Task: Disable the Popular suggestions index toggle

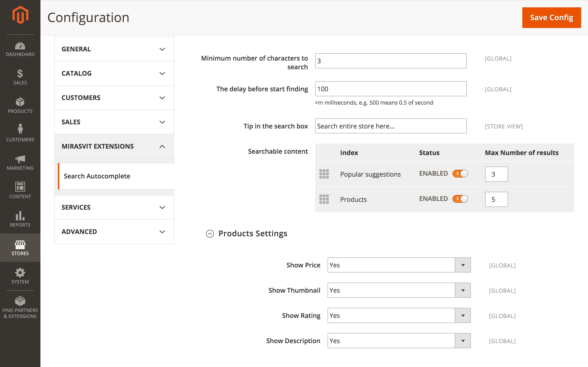Action: pyautogui.click(x=460, y=174)
